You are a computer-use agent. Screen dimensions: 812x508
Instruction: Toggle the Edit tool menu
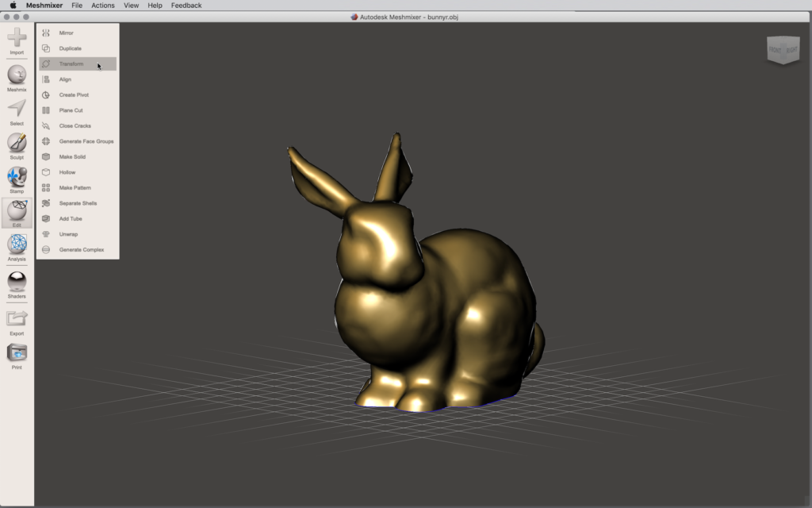pyautogui.click(x=17, y=211)
